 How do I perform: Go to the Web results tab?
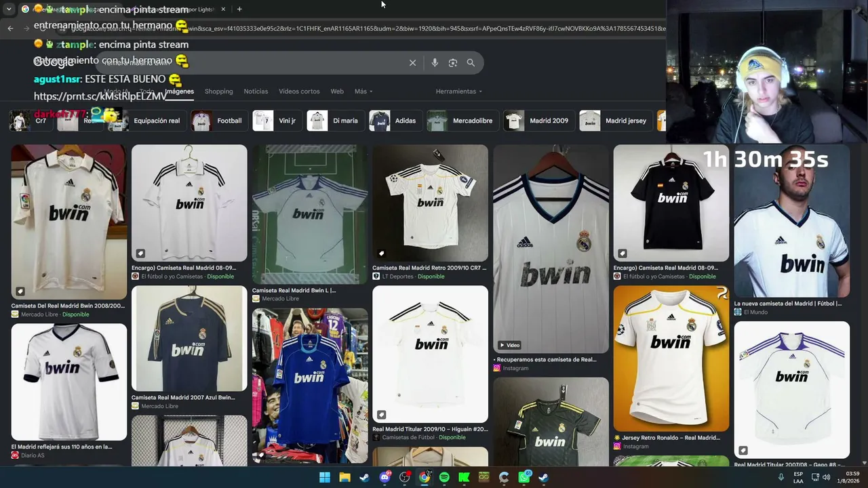pos(337,91)
